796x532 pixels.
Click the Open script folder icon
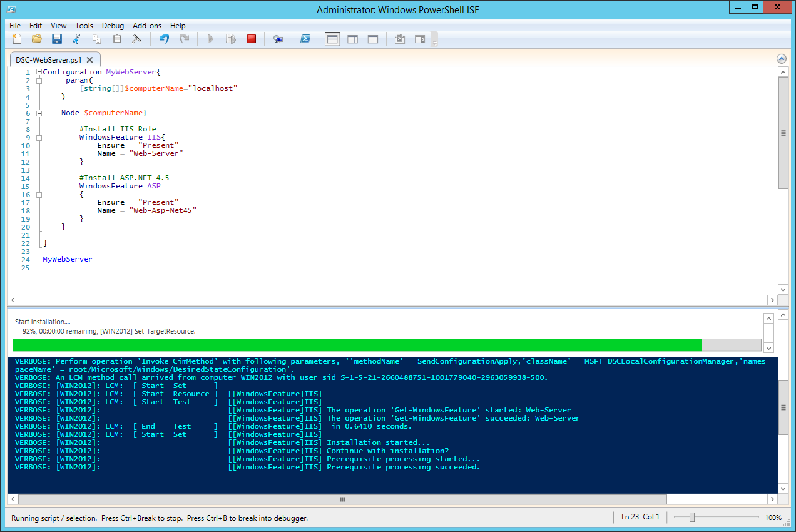pyautogui.click(x=37, y=39)
